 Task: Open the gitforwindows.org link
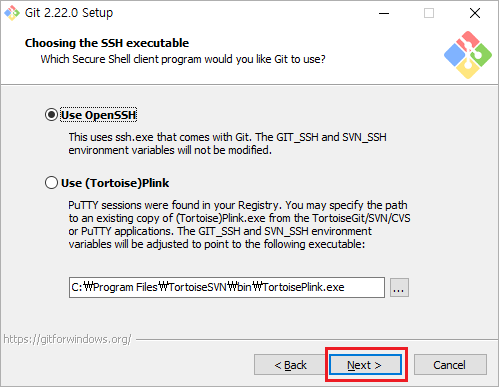(x=67, y=339)
